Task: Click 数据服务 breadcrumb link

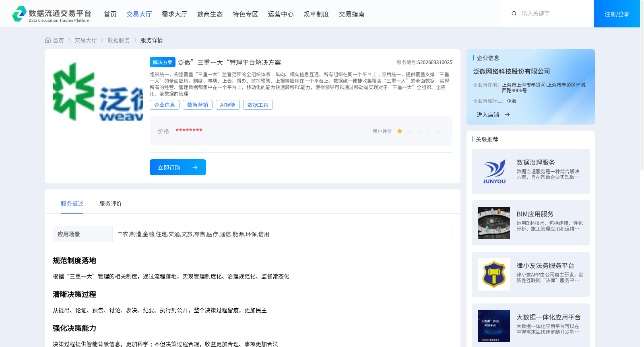Action: 119,40
